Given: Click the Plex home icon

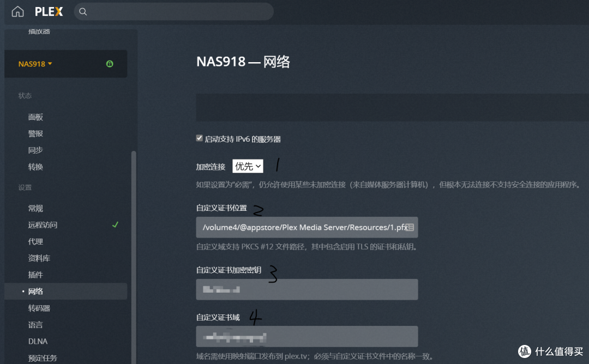Looking at the screenshot, I should (17, 11).
